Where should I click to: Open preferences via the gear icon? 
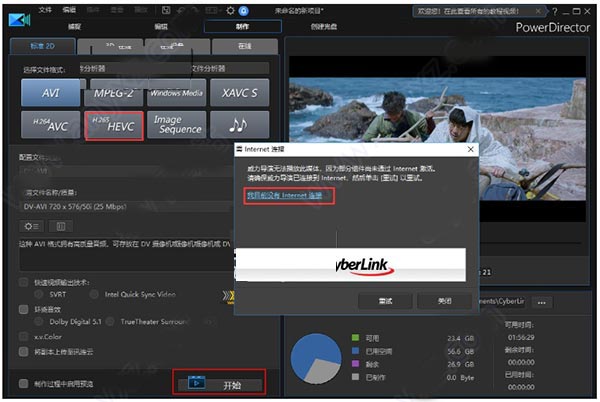(230, 11)
